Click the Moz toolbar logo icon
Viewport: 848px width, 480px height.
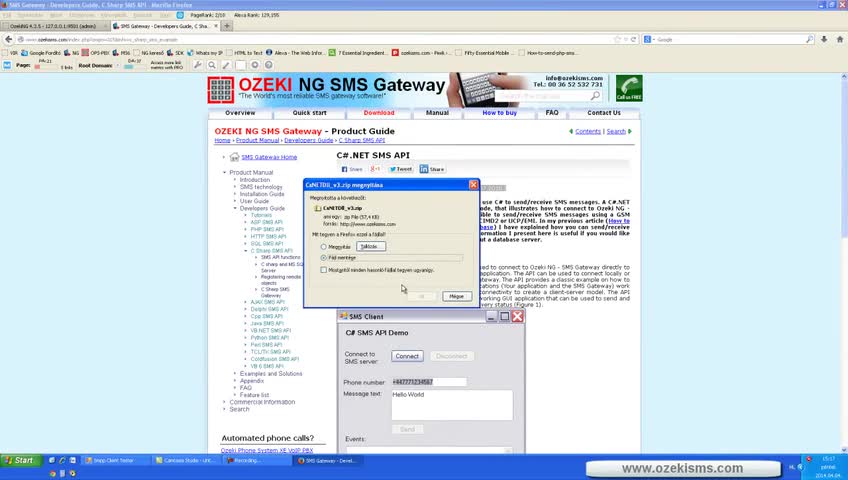pos(7,65)
